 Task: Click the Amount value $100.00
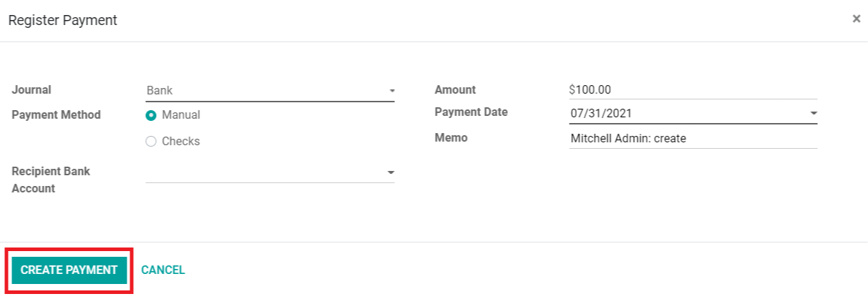pyautogui.click(x=590, y=90)
